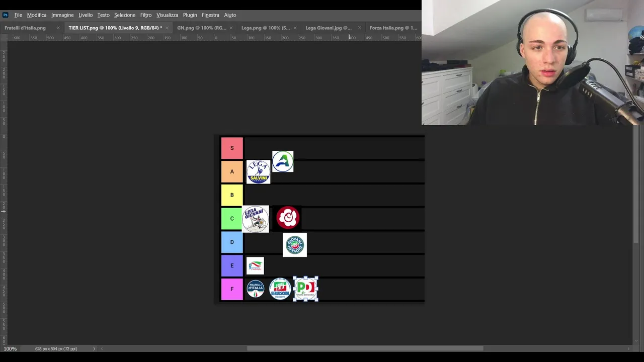This screenshot has height=362, width=644.
Task: Select the Lega Salvini logo in tier A
Action: pyautogui.click(x=258, y=172)
